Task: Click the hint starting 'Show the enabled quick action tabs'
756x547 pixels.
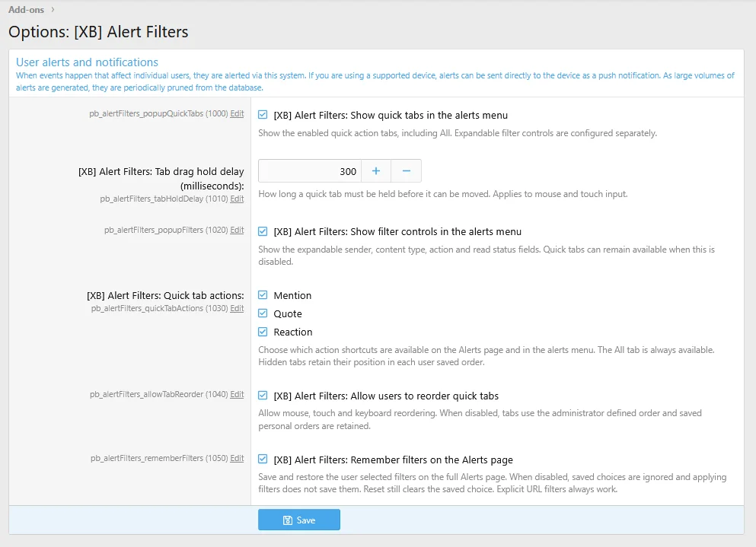Action: [457, 133]
